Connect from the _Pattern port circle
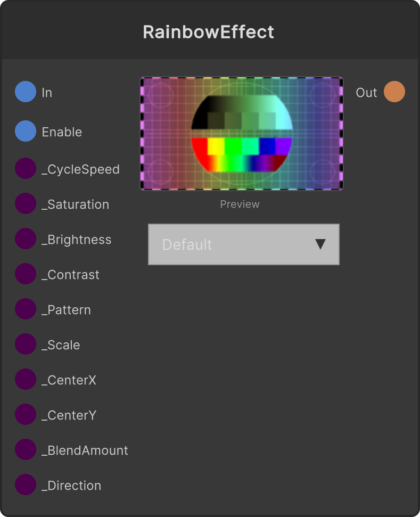420x517 pixels. coord(26,309)
